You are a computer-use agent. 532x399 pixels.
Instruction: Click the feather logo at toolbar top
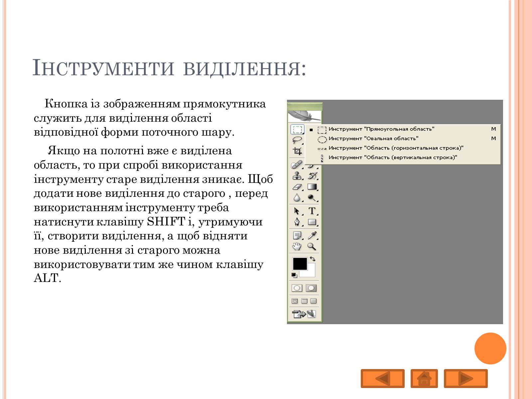[x=305, y=116]
